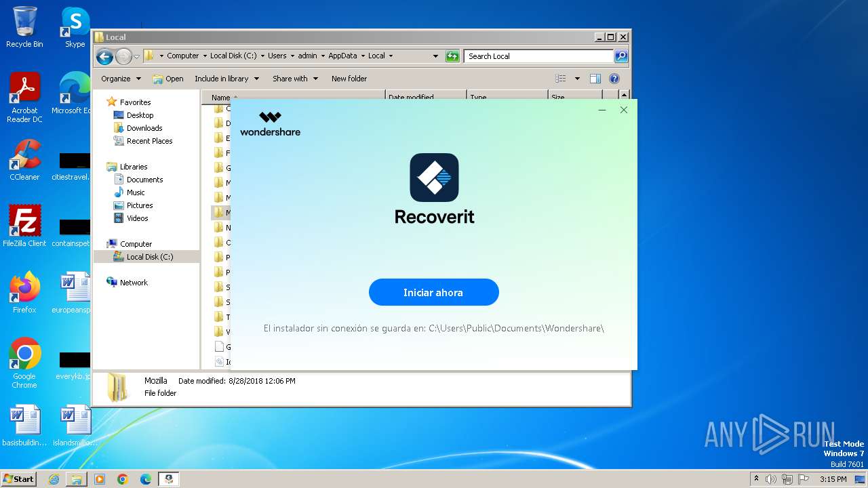Image resolution: width=868 pixels, height=488 pixels.
Task: Open Skype desktop shortcut
Action: [75, 27]
